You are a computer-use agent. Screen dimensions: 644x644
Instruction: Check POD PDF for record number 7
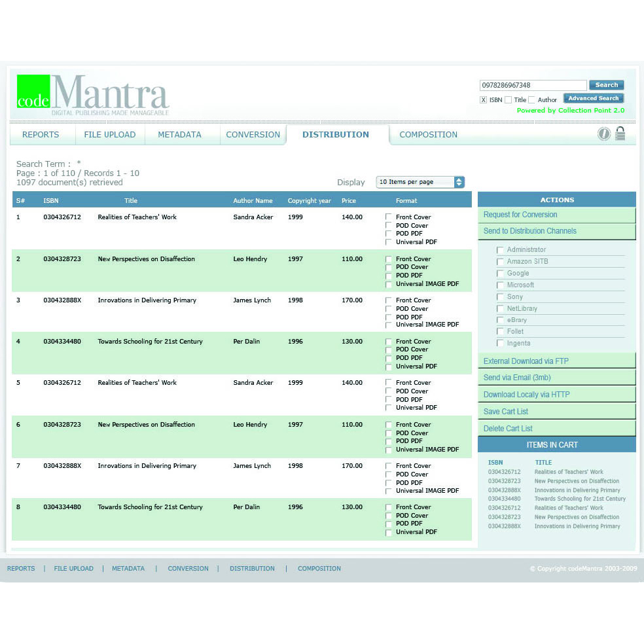pyautogui.click(x=388, y=483)
